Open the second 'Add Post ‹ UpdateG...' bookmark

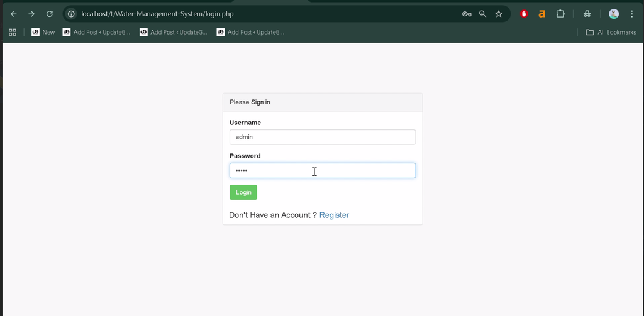coord(174,32)
